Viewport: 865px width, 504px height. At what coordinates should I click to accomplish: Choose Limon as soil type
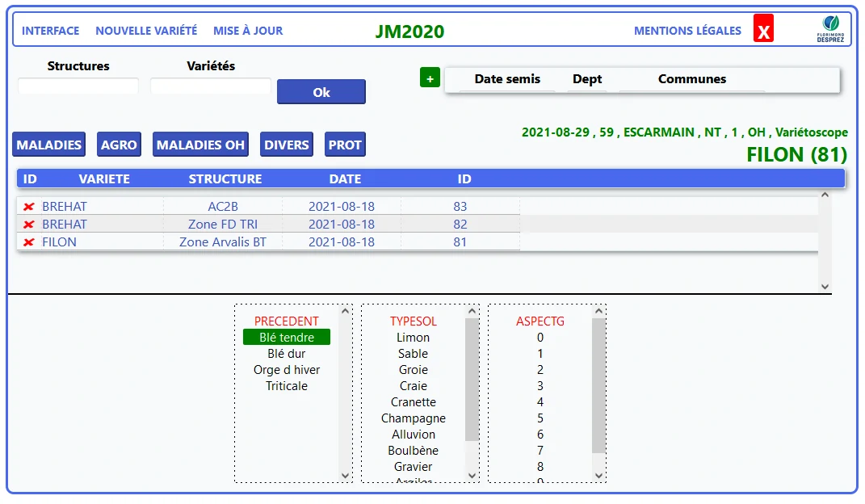click(413, 338)
